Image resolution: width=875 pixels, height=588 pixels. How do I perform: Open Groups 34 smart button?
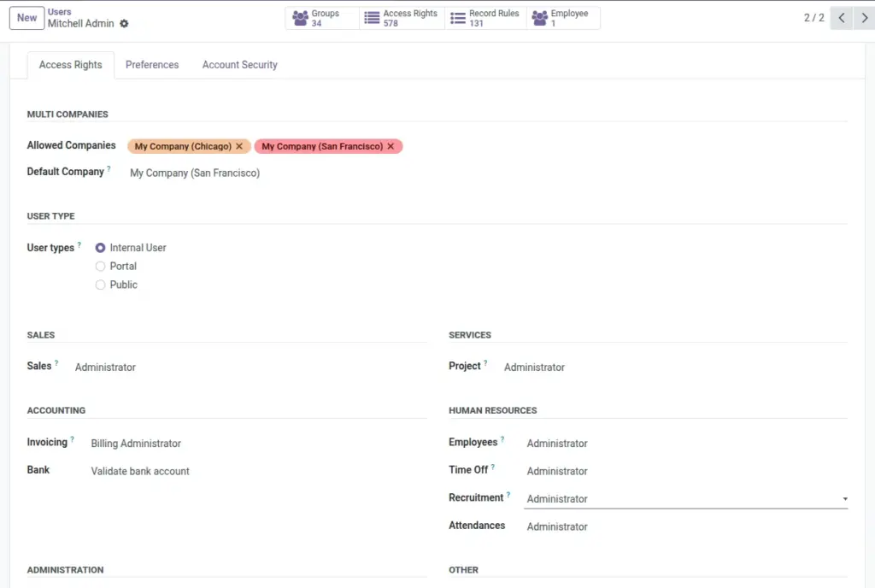tap(322, 18)
